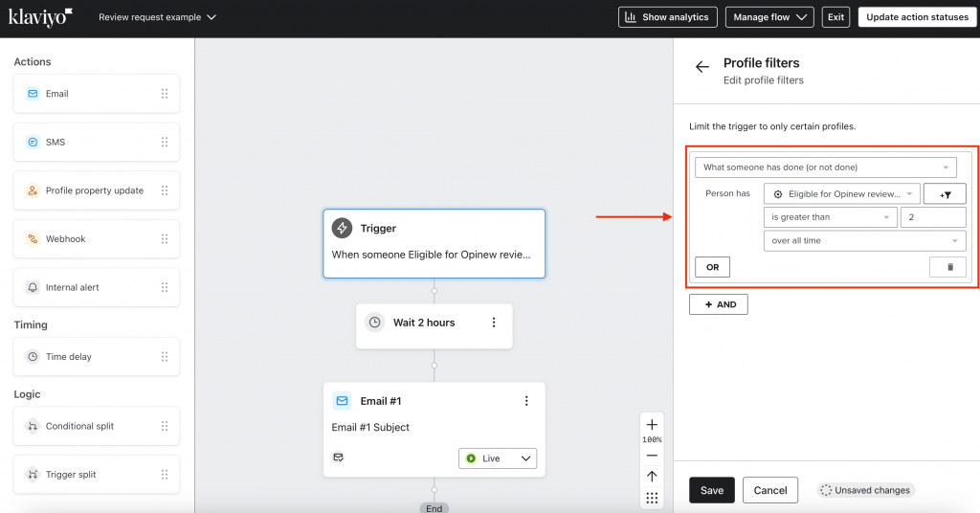Screen dimensions: 980x513
Task: Click the Internal alert drag handle
Action: pyautogui.click(x=165, y=287)
